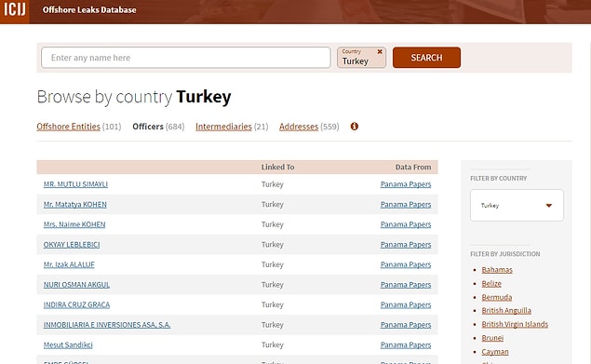Filter jurisdiction by British Anguilla
This screenshot has width=591, height=364.
[506, 310]
